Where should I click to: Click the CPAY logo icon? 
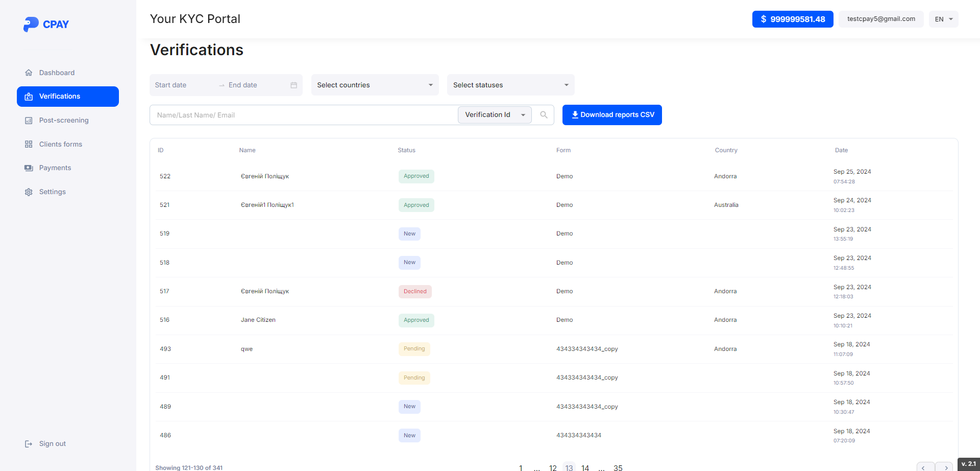[x=31, y=24]
